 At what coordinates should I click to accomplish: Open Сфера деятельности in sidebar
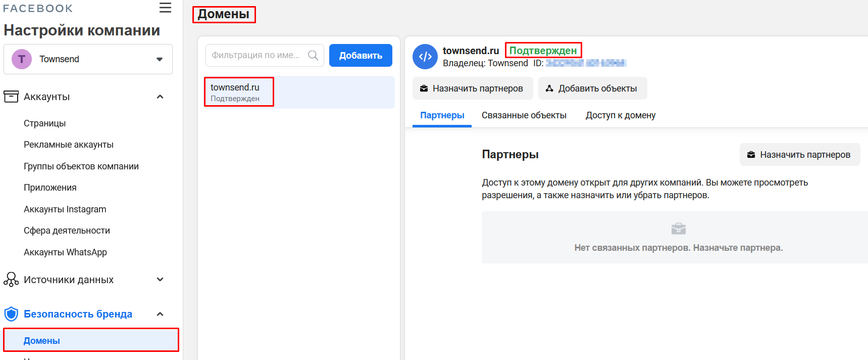click(67, 231)
